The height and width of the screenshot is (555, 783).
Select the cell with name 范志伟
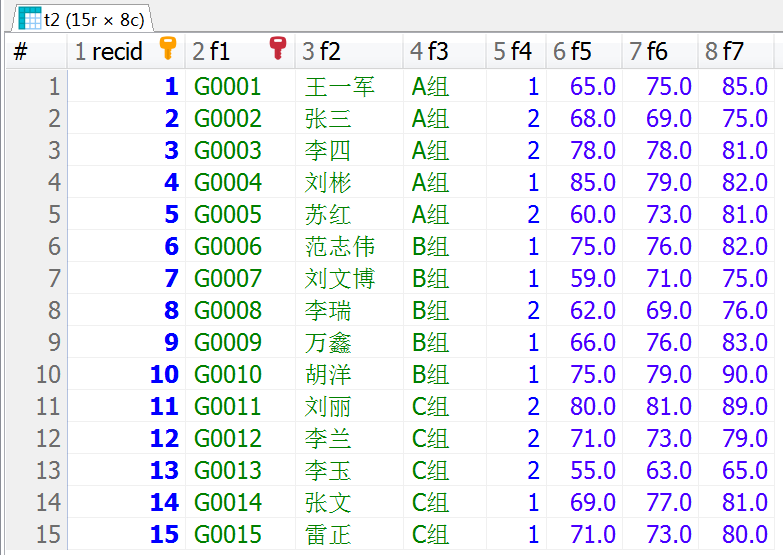(x=339, y=247)
